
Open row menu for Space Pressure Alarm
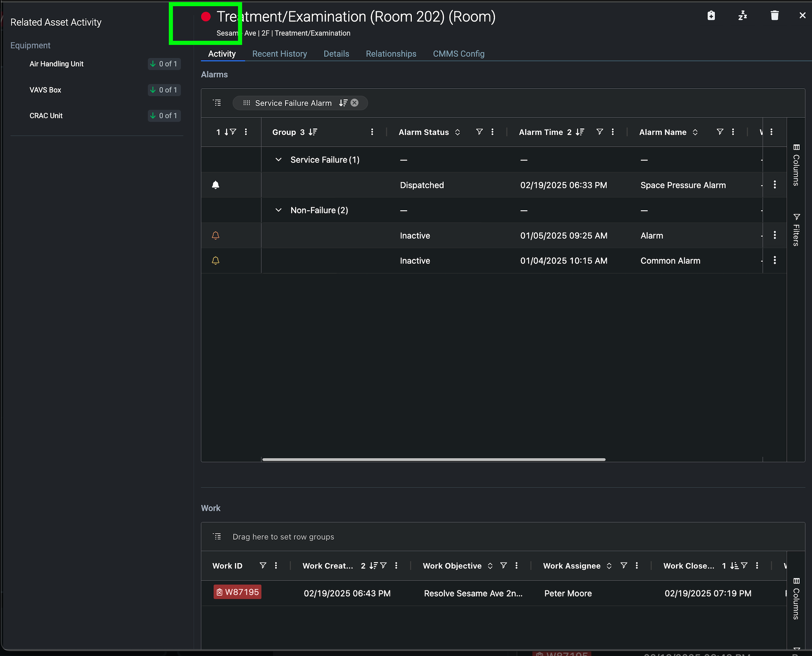pos(775,185)
